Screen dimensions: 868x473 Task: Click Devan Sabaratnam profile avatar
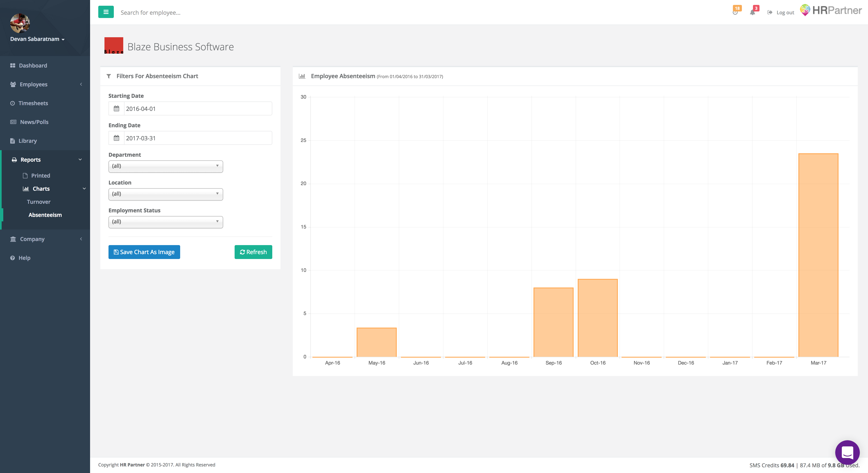pyautogui.click(x=20, y=23)
